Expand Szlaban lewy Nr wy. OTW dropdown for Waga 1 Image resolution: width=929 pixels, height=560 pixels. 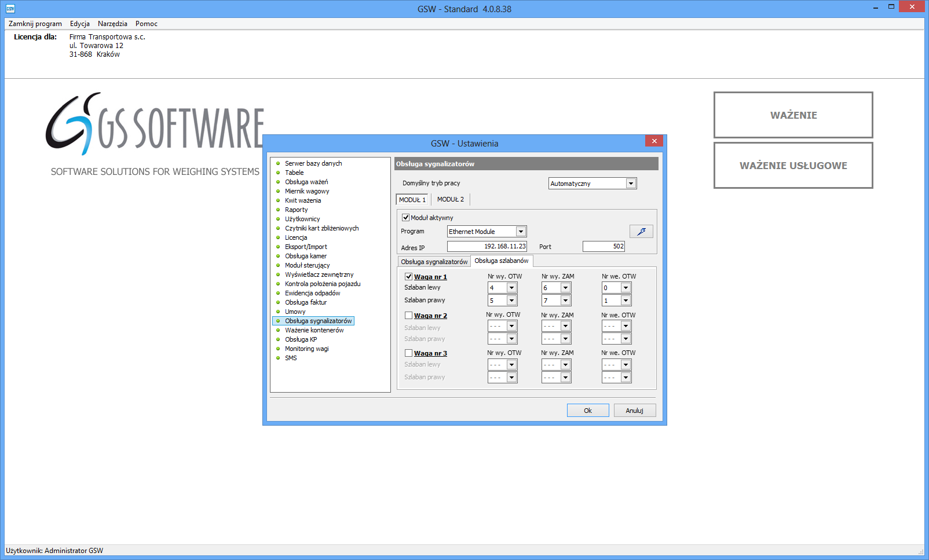[x=511, y=288]
